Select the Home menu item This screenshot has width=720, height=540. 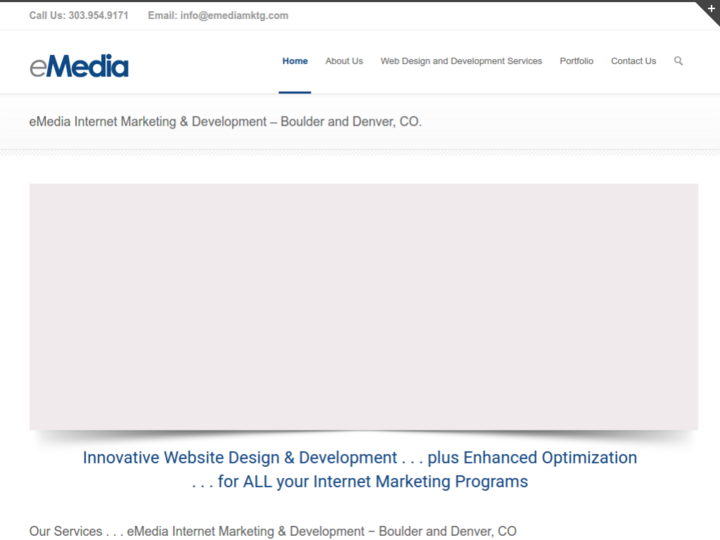pyautogui.click(x=295, y=61)
